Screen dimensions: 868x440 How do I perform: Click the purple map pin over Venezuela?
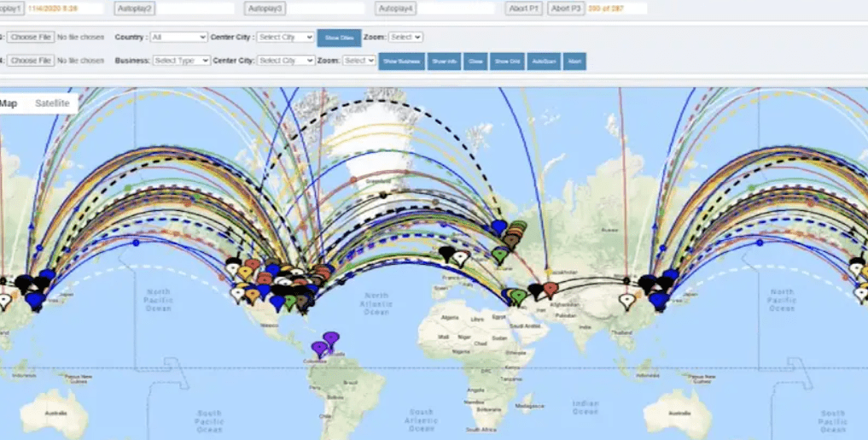tap(331, 338)
